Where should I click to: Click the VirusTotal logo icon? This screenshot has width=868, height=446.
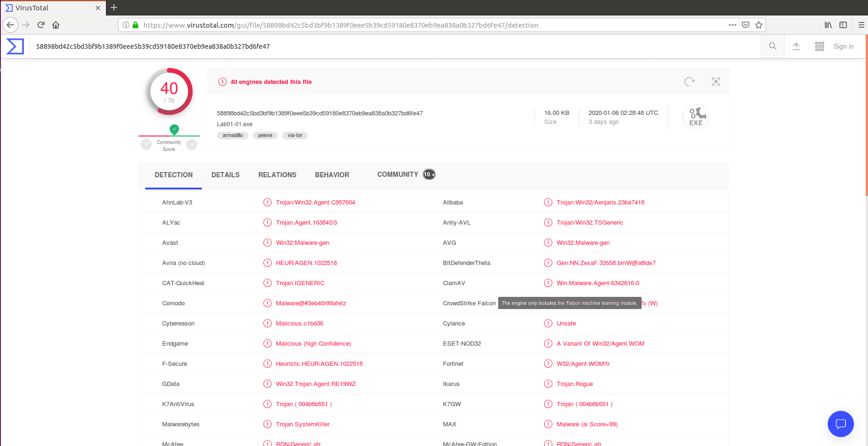(x=15, y=46)
